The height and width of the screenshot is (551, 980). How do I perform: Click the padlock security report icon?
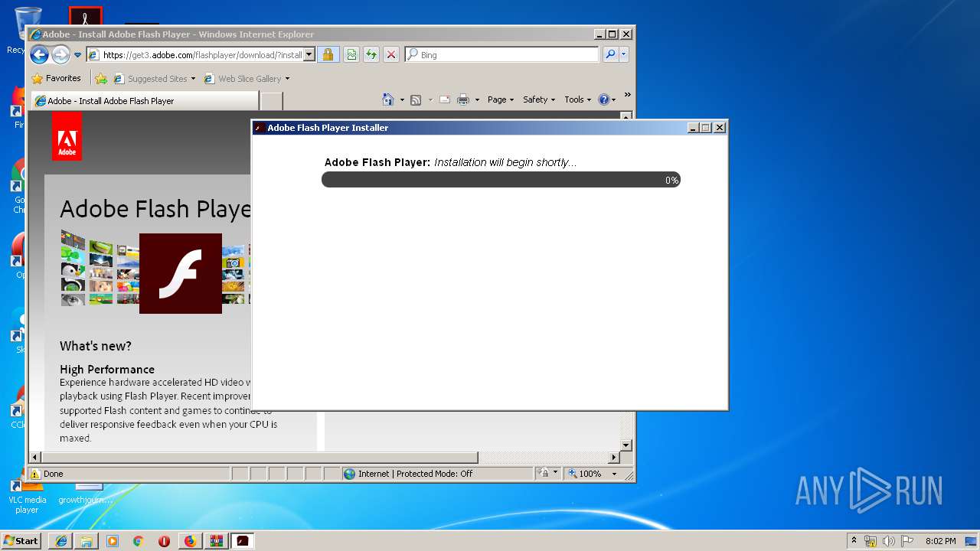click(328, 54)
